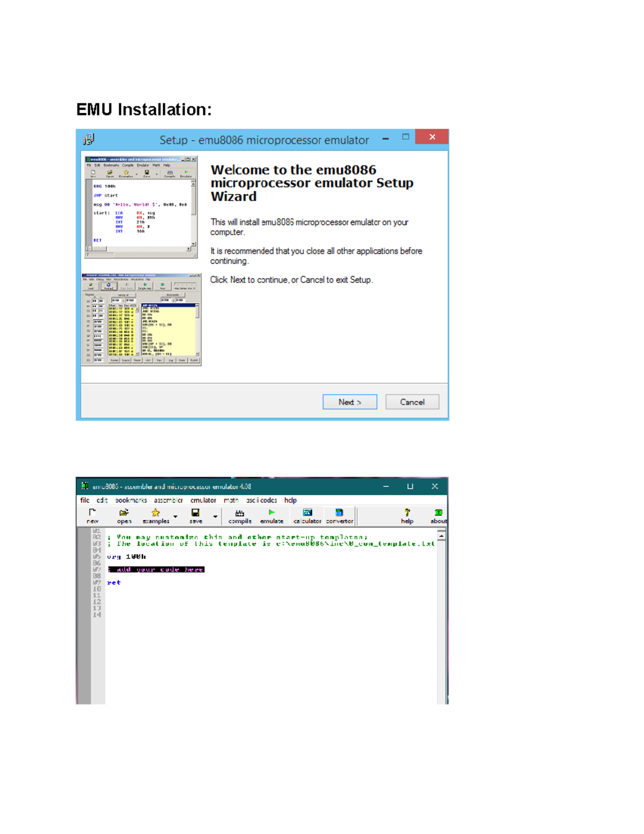This screenshot has height=834, width=644.
Task: Open the file menu
Action: click(x=85, y=500)
